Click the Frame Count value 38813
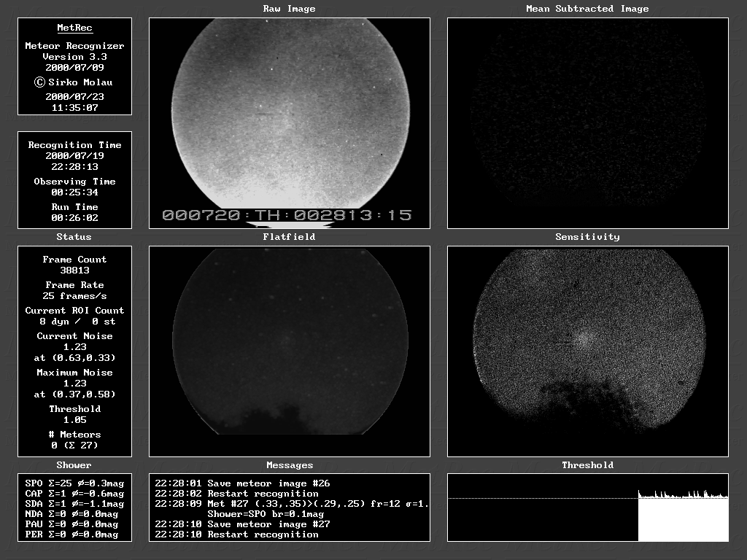 (x=74, y=271)
